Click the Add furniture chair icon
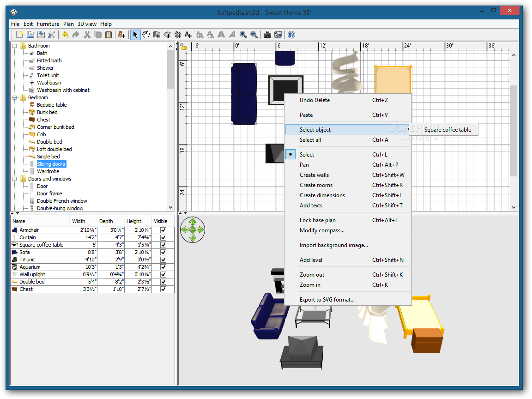Image resolution: width=532 pixels, height=399 pixels. 121,35
